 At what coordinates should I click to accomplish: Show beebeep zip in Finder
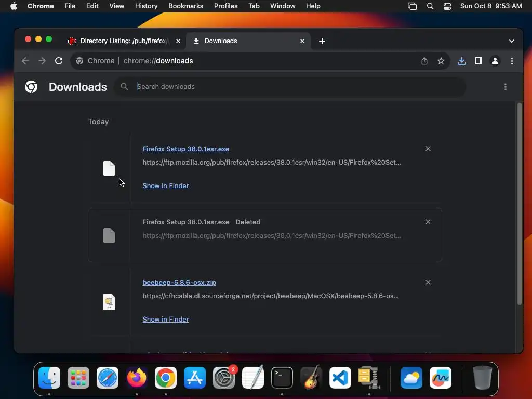(x=166, y=320)
